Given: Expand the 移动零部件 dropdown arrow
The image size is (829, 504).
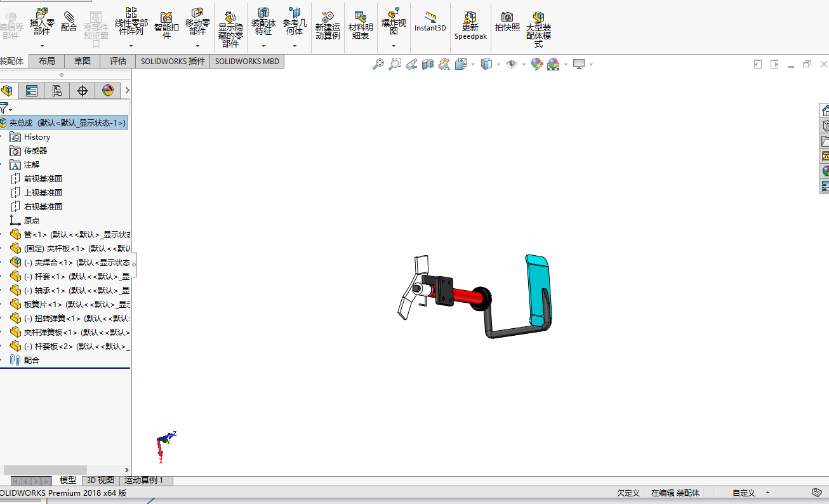Looking at the screenshot, I should [x=197, y=46].
